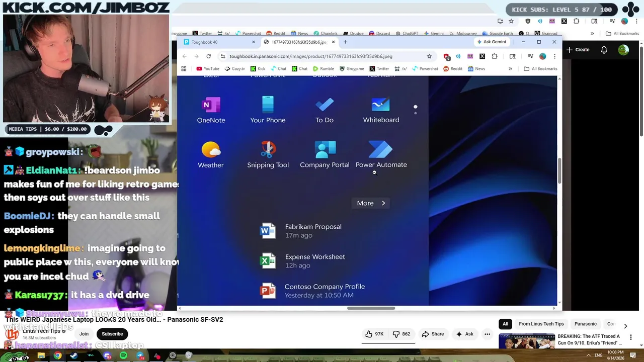Viewport: 644px width, 362px height.
Task: Open Steam from the taskbar
Action: (74, 355)
